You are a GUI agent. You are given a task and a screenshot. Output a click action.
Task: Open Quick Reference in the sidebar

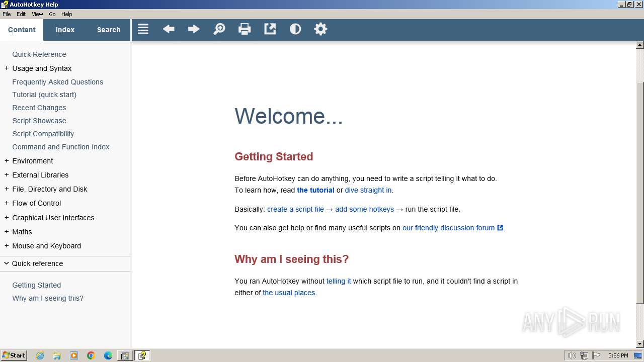click(39, 54)
